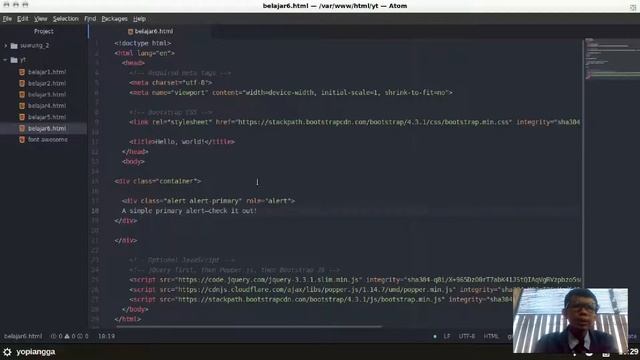Viewport: 640px width, 360px height.
Task: Open the Packages menu
Action: 114,19
